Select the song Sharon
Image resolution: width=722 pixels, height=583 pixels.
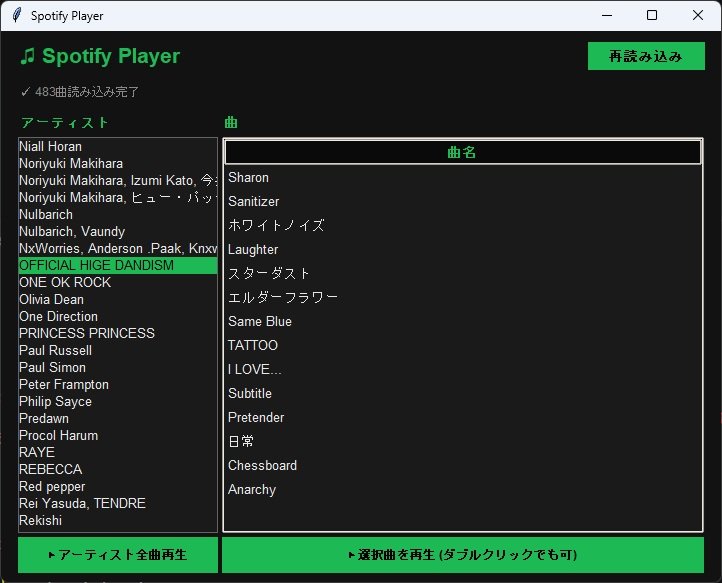pyautogui.click(x=462, y=178)
